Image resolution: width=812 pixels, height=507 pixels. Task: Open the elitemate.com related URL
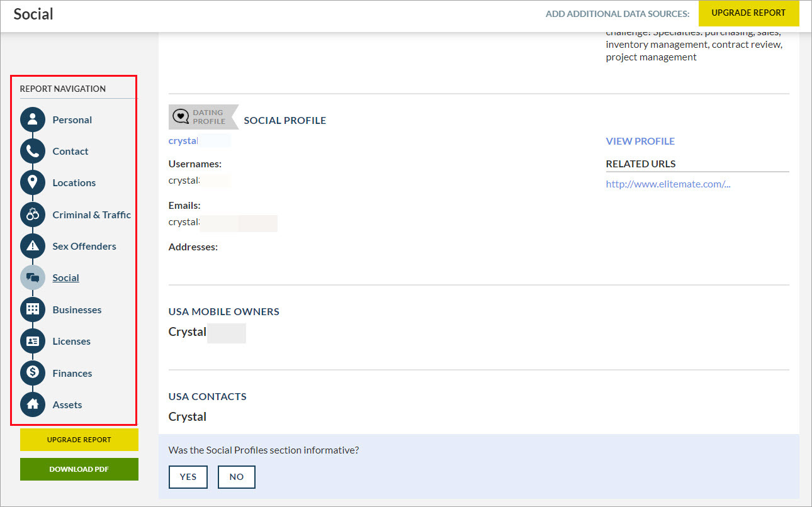point(668,184)
